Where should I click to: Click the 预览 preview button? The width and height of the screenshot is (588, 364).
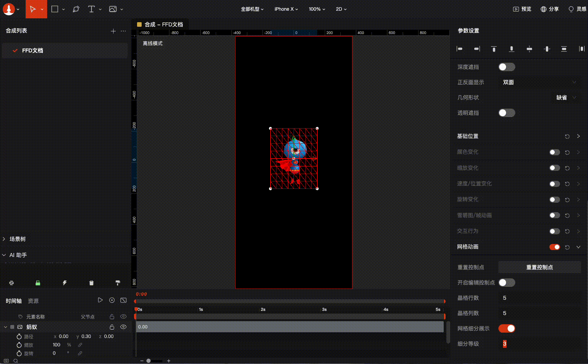coord(522,9)
